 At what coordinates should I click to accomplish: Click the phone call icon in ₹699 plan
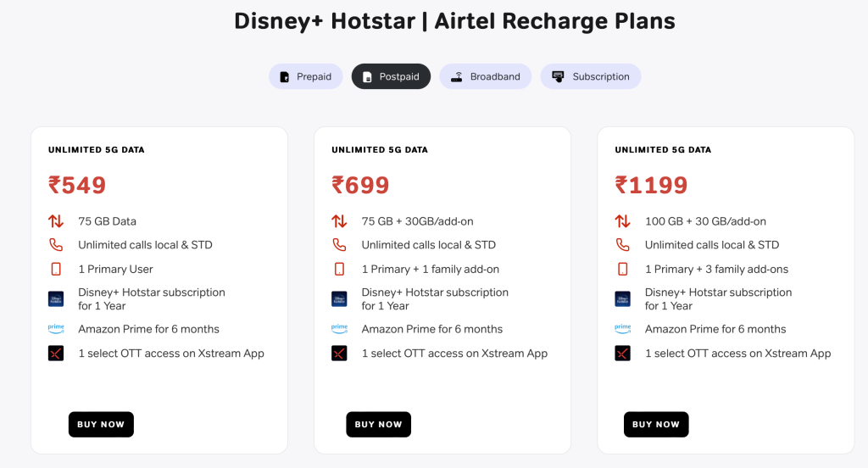(x=339, y=245)
